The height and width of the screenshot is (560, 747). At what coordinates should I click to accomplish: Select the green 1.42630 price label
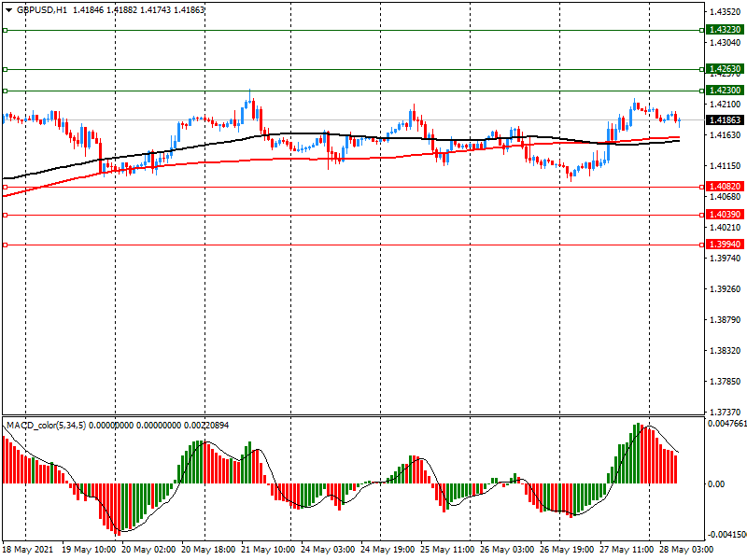[725, 69]
